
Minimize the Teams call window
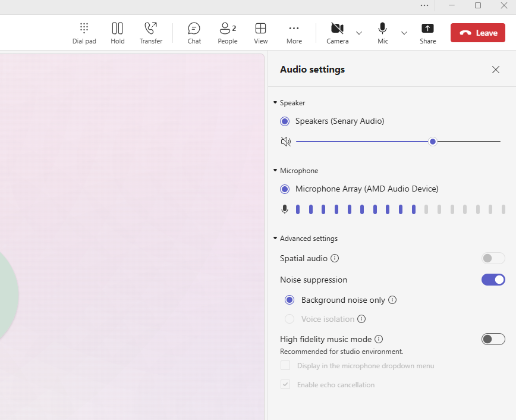(452, 5)
